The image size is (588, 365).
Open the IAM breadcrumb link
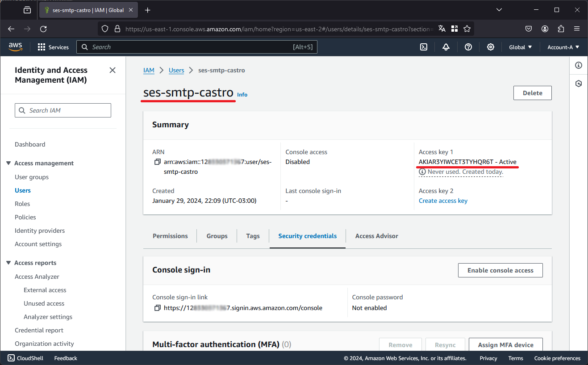[x=149, y=70]
